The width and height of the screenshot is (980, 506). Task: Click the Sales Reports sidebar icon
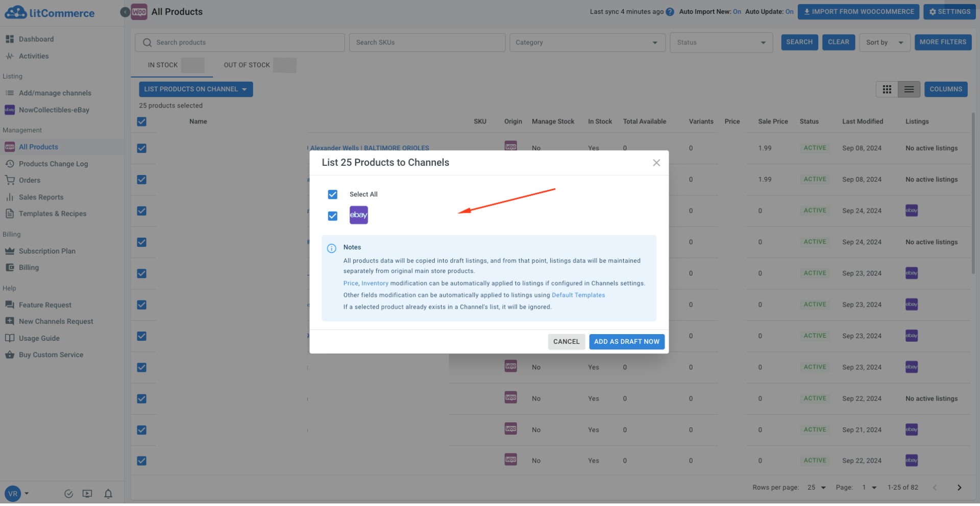9,197
